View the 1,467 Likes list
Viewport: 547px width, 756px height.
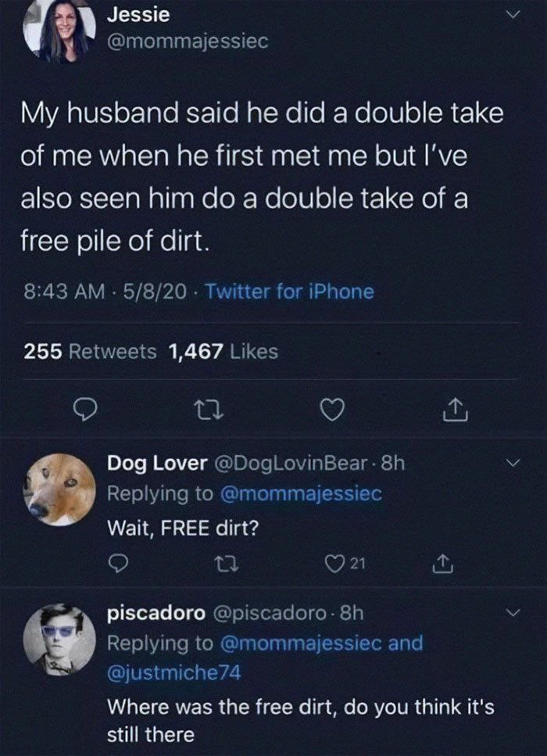[x=223, y=352]
